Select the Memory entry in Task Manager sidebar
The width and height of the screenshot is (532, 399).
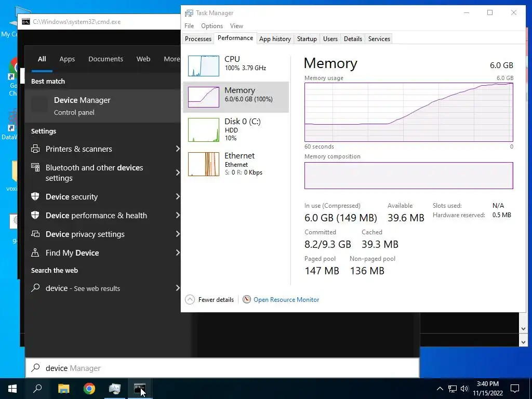(236, 97)
